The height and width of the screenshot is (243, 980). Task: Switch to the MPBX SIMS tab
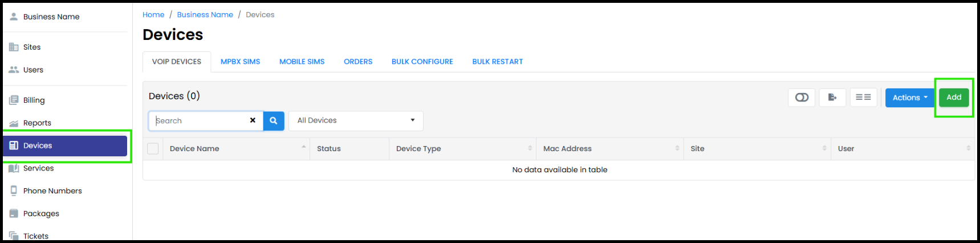[240, 62]
